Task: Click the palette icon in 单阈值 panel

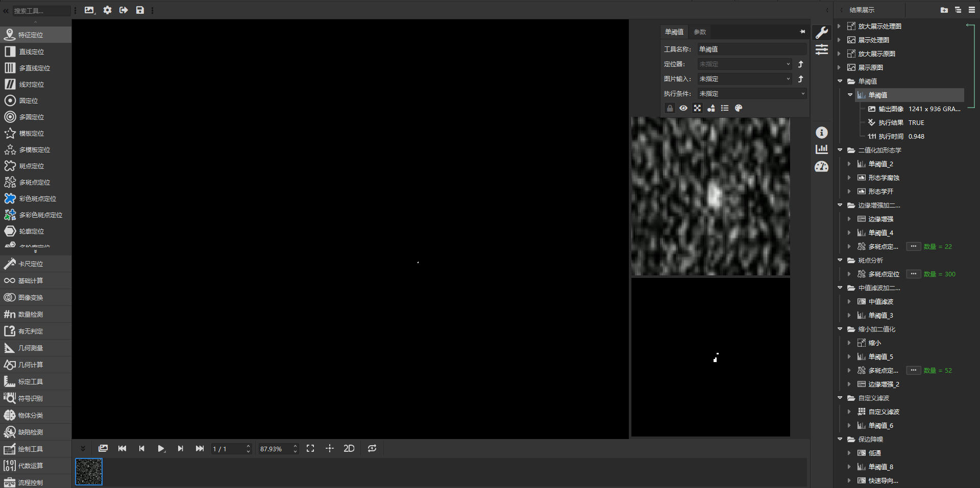Action: click(738, 108)
